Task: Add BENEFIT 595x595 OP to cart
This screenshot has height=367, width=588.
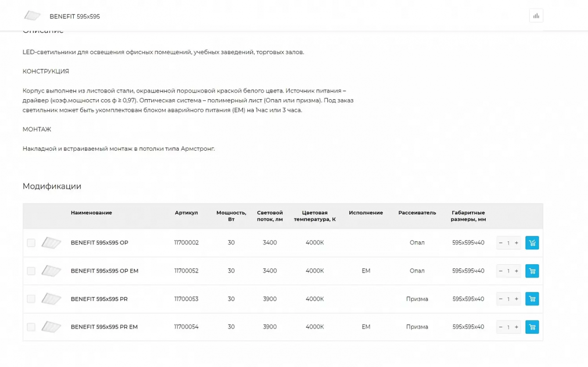Action: (x=532, y=243)
